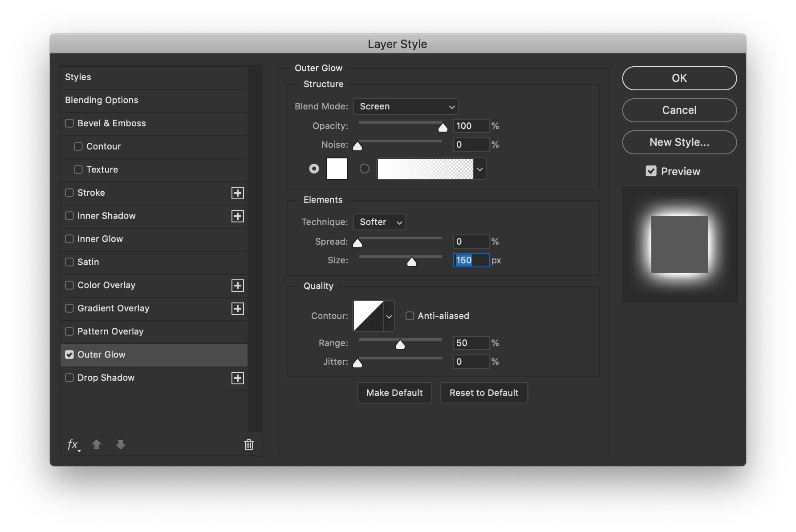Open the Contour preset picker arrow
Image resolution: width=796 pixels, height=532 pixels.
coord(389,316)
